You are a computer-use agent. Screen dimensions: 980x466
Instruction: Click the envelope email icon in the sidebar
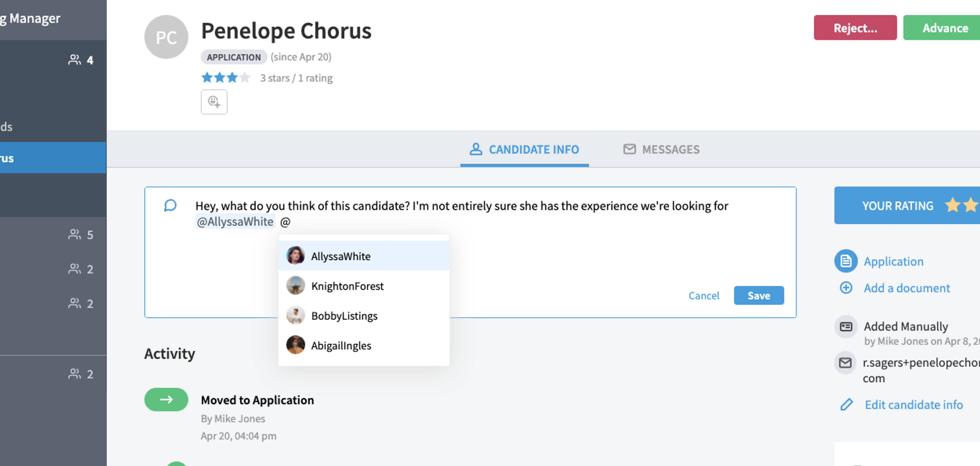pyautogui.click(x=845, y=363)
